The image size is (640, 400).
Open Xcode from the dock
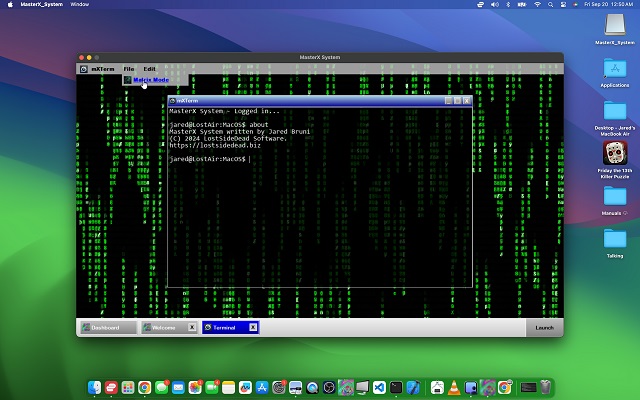413,387
